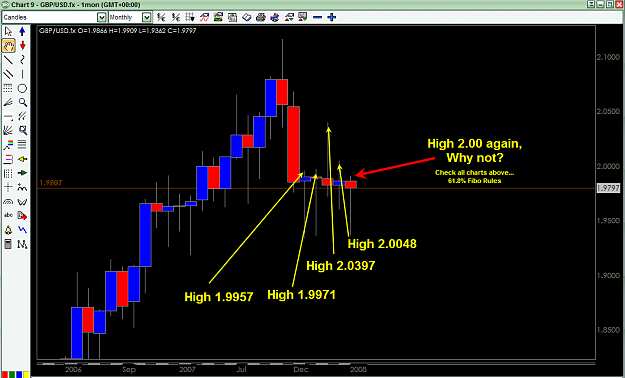Click the '61.8% Fibo Rules' text
625x378 pixels.
coord(474,181)
